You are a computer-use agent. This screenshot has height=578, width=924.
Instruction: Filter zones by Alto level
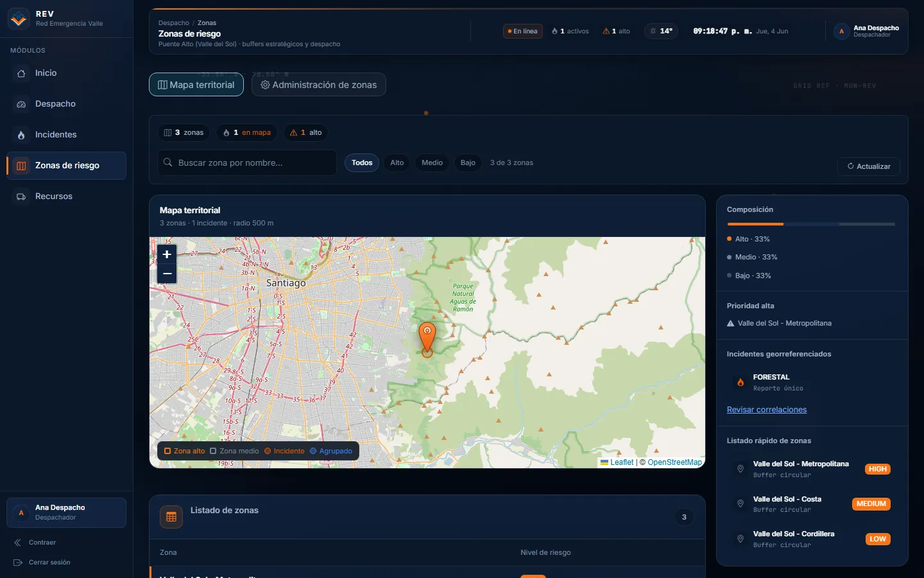397,162
